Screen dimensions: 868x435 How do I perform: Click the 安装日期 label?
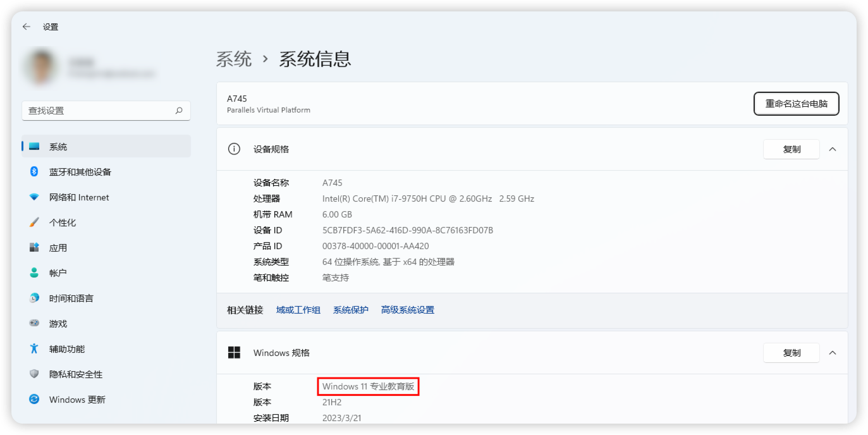[271, 418]
